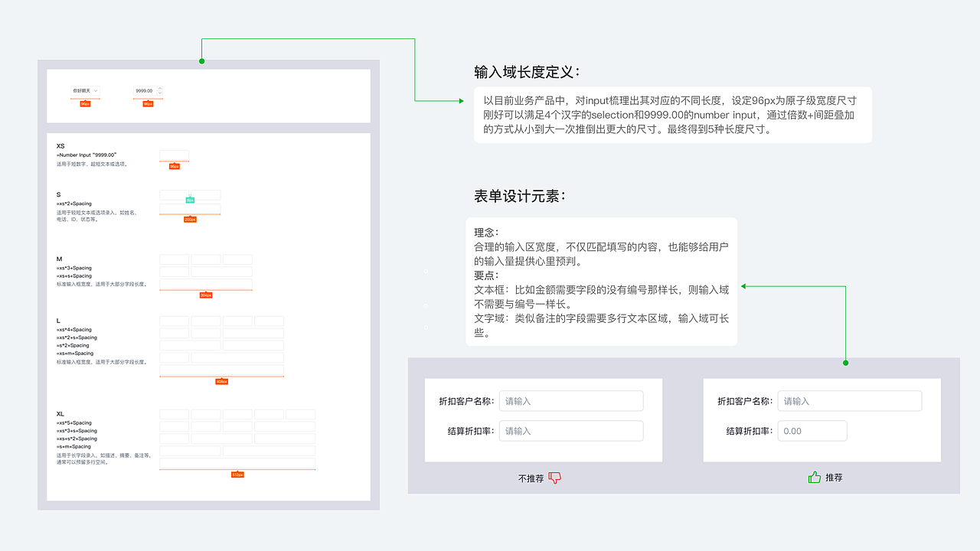Click the =xs*3+Spacing formula text
This screenshot has width=980, height=551.
click(73, 268)
